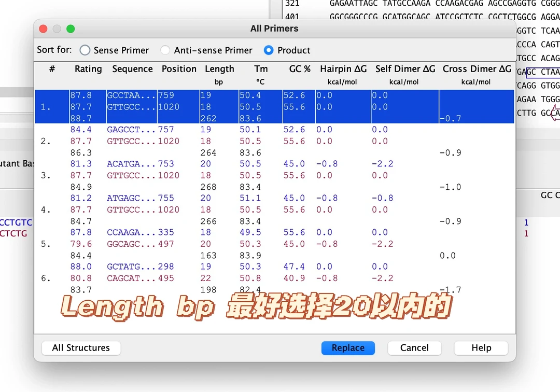Screen dimensions: 560x392
Task: Click the rating value 84.9
Action: coord(81,187)
